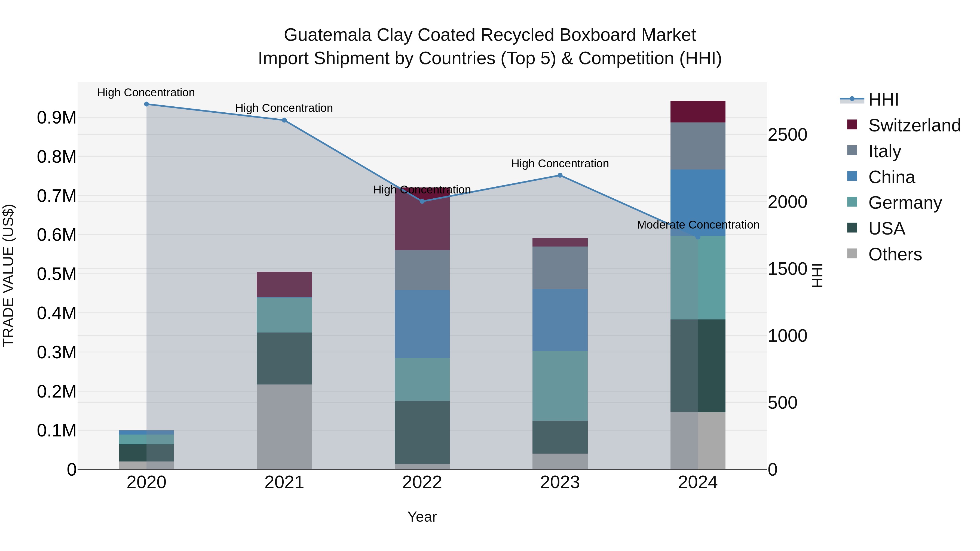
Task: Click the 2024 x-axis tick label
Action: point(698,482)
